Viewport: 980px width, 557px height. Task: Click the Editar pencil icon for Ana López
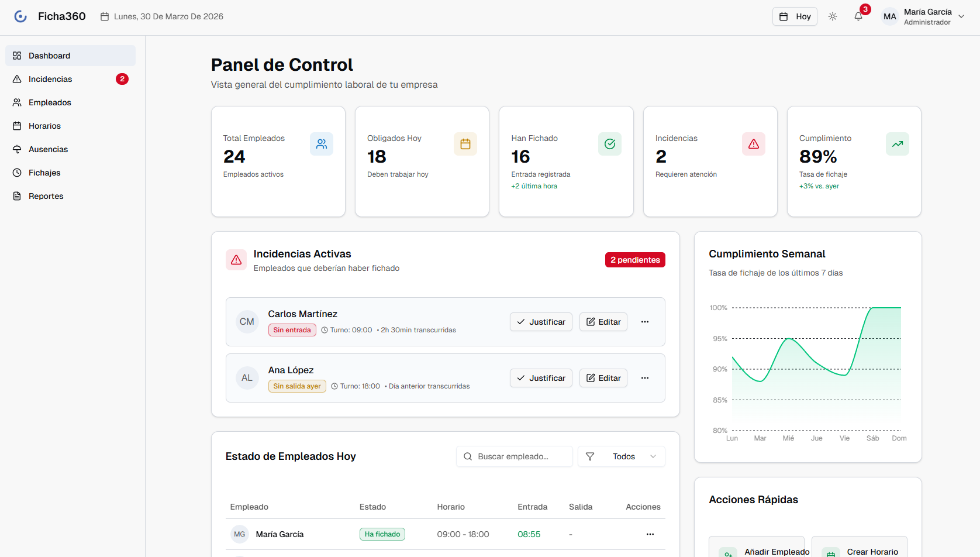[x=591, y=378]
